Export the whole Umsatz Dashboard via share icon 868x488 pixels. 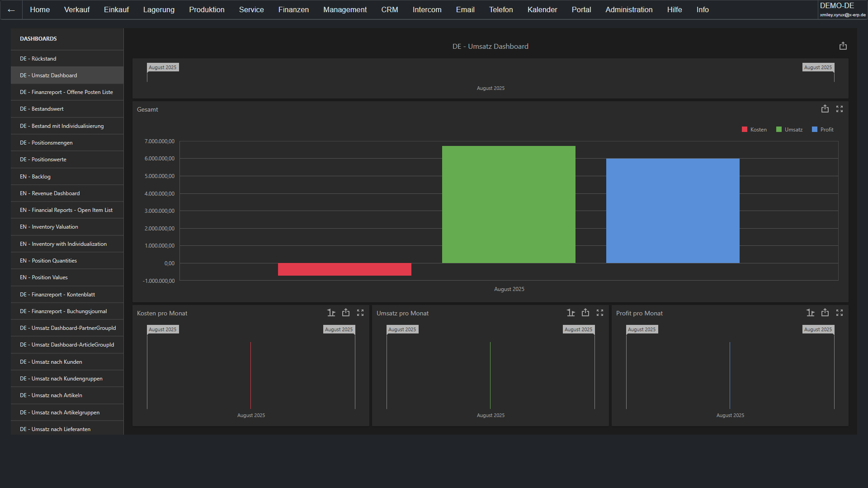tap(843, 46)
